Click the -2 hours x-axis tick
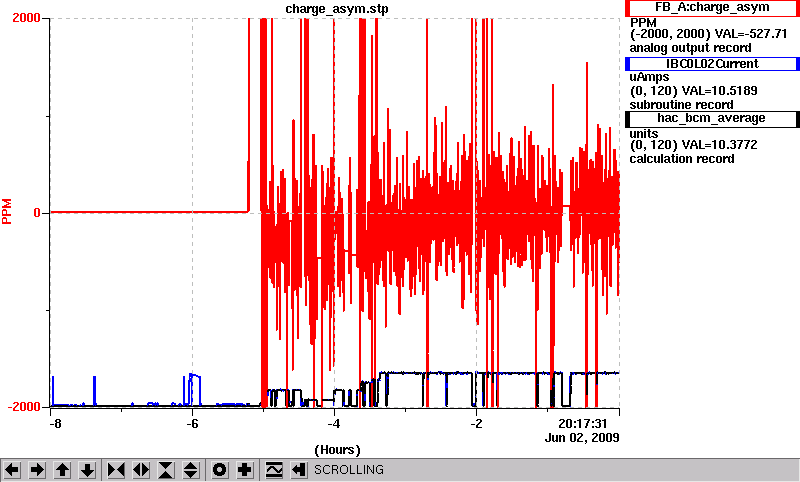800x482 pixels. tap(476, 424)
